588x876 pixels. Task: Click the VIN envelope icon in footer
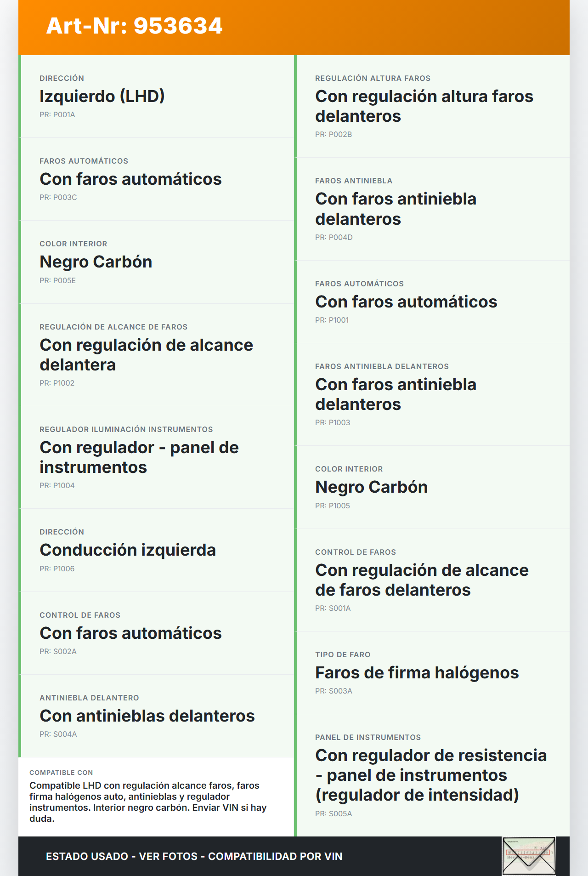coord(529,856)
